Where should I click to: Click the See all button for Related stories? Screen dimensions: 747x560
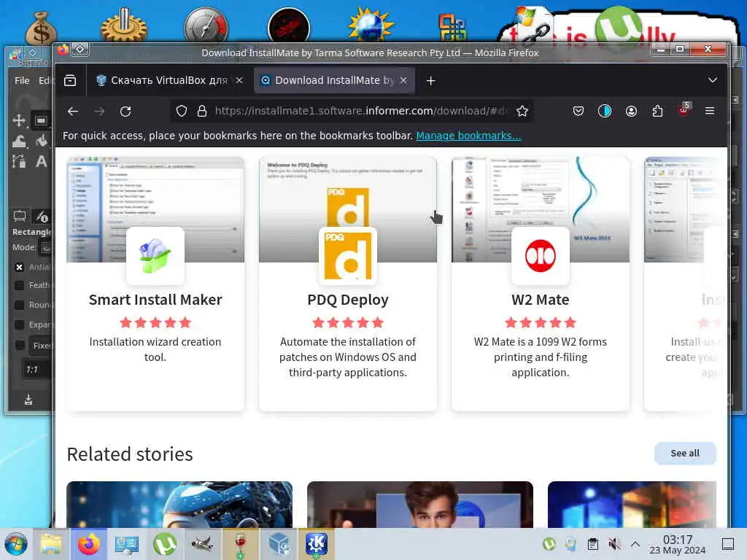tap(685, 454)
